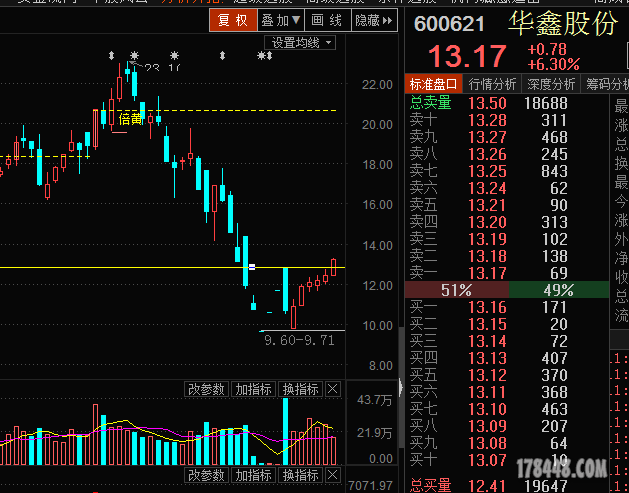Click 加指标 in the bottom indicator panel
The image size is (629, 493).
tap(254, 475)
